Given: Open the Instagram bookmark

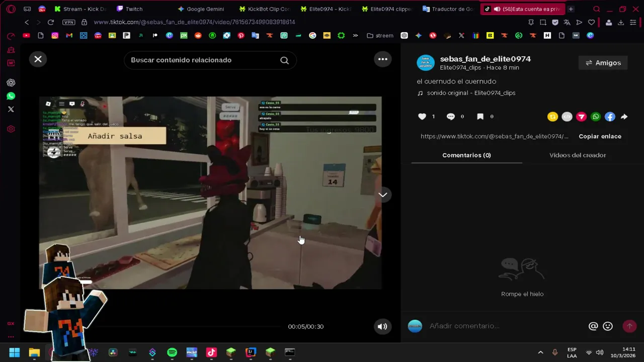Looking at the screenshot, I should 55,36.
